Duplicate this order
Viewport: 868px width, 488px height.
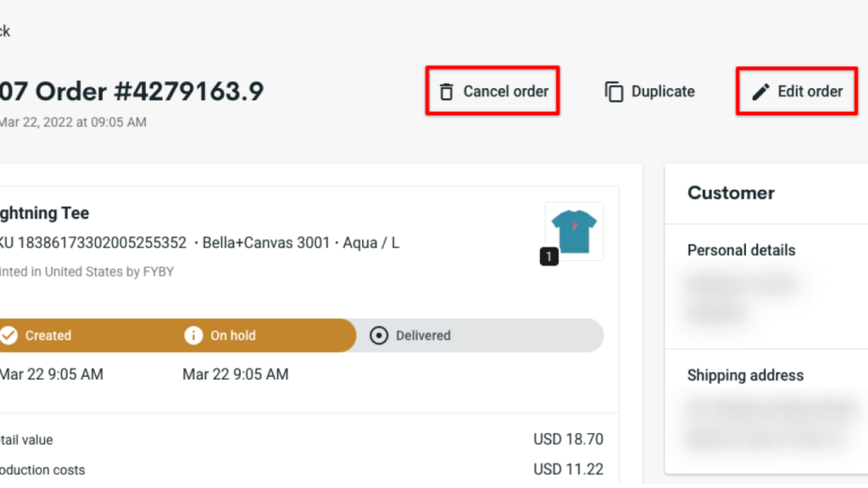click(649, 91)
